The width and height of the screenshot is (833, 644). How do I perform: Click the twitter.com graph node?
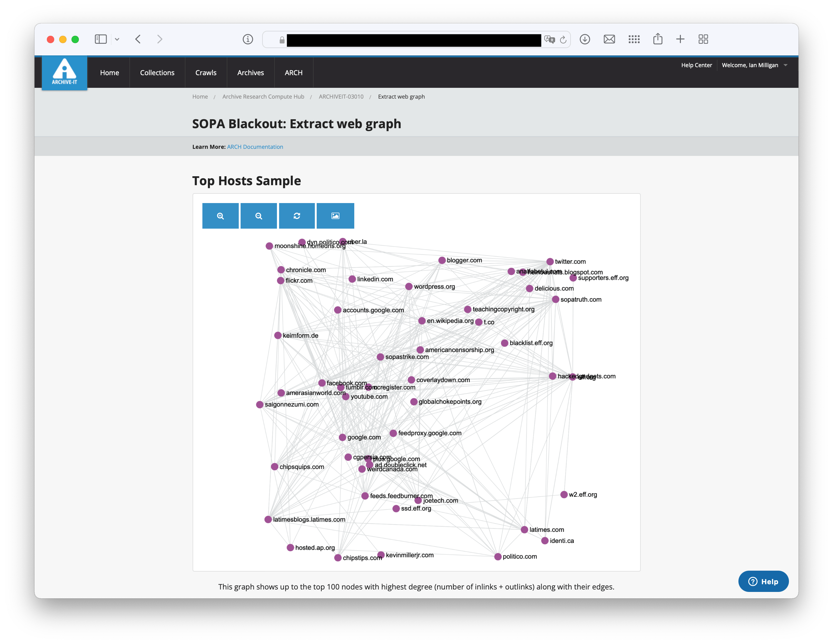point(550,262)
